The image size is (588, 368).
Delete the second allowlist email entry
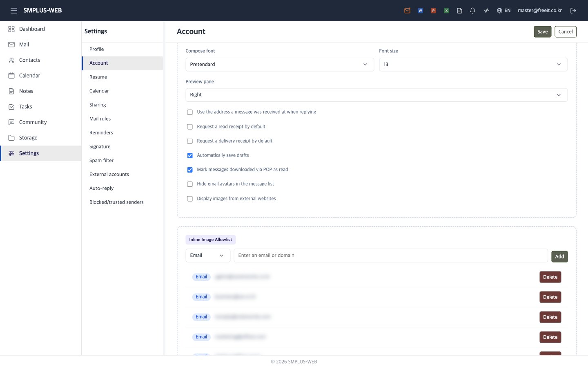550,297
